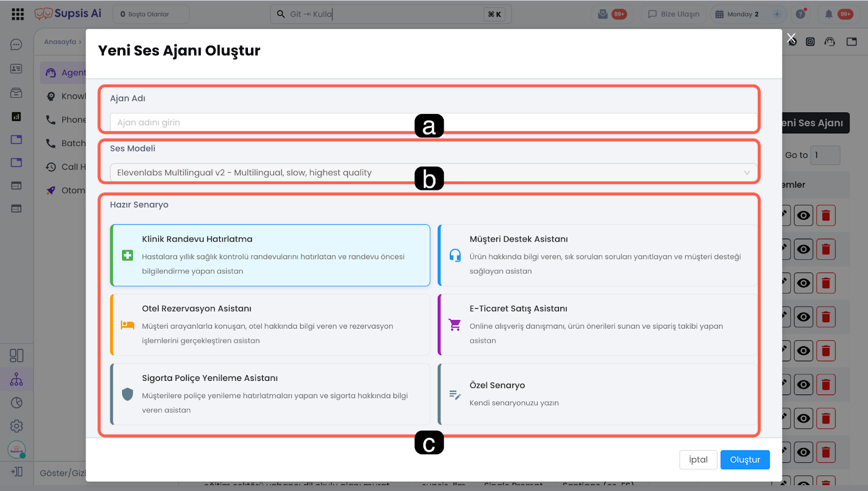The width and height of the screenshot is (868, 491).
Task: Close the Yeni Ses Ajanı dialog
Action: pyautogui.click(x=791, y=38)
